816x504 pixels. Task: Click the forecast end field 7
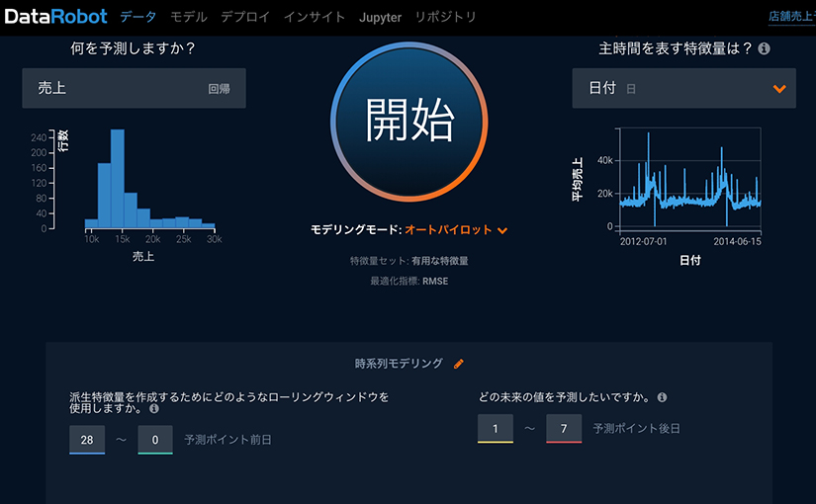[x=564, y=429]
